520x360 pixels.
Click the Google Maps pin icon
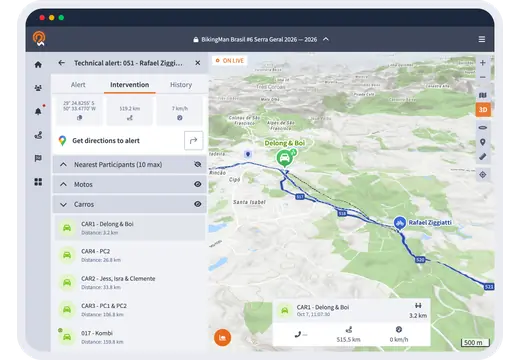(x=62, y=141)
